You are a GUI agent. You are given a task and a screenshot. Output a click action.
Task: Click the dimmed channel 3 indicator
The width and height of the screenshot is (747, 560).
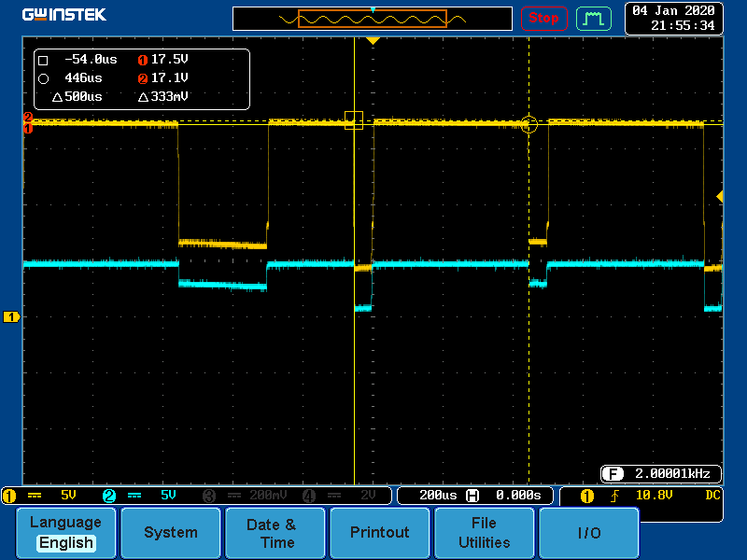(x=209, y=496)
